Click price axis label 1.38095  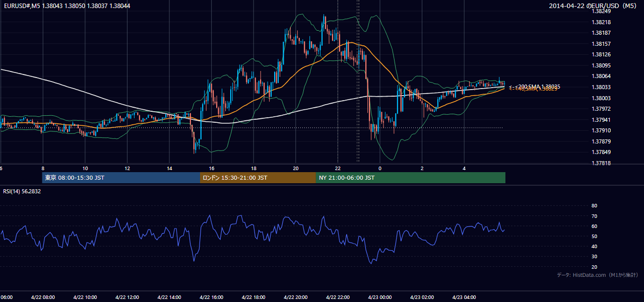pyautogui.click(x=601, y=65)
